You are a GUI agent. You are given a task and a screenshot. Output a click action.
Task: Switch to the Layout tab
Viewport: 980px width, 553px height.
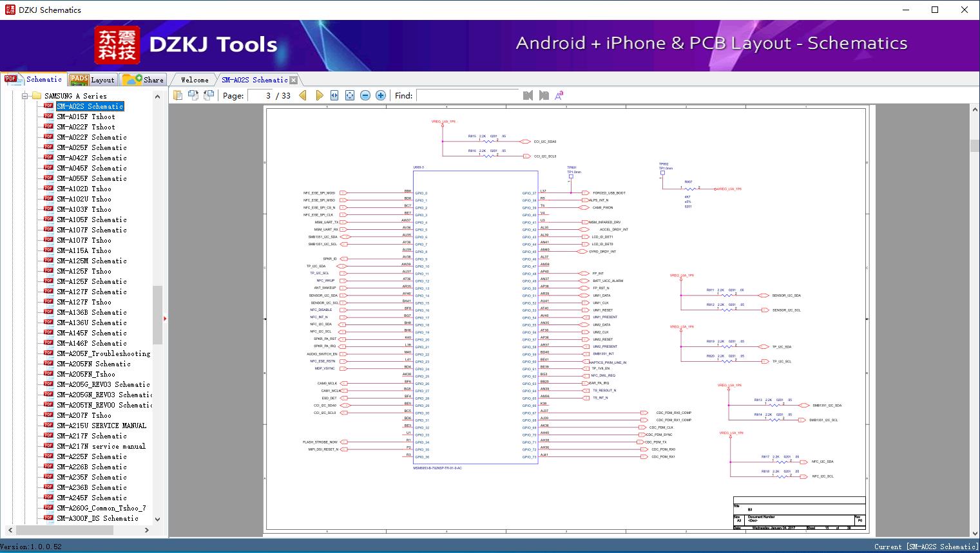(x=92, y=80)
